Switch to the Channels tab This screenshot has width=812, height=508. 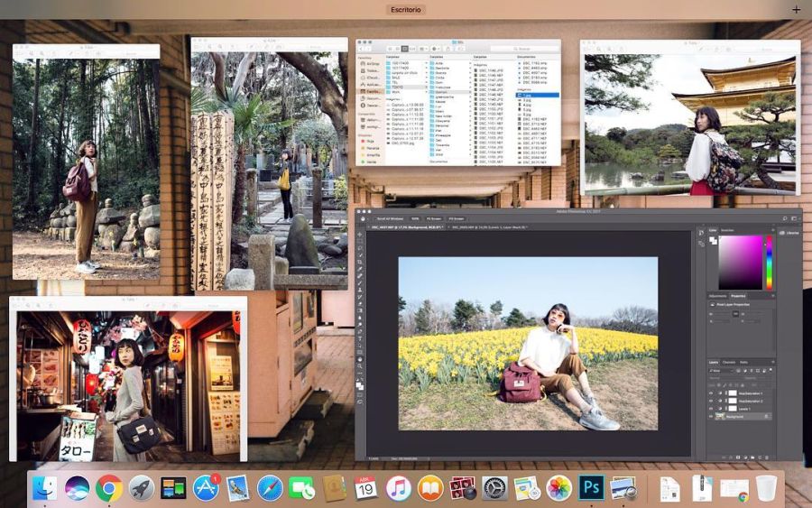729,362
